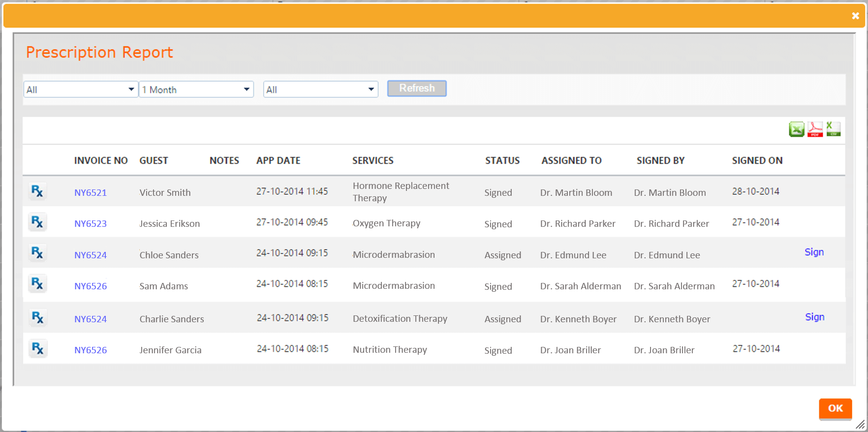This screenshot has width=868, height=432.
Task: Click the NOTES column header
Action: click(x=224, y=160)
